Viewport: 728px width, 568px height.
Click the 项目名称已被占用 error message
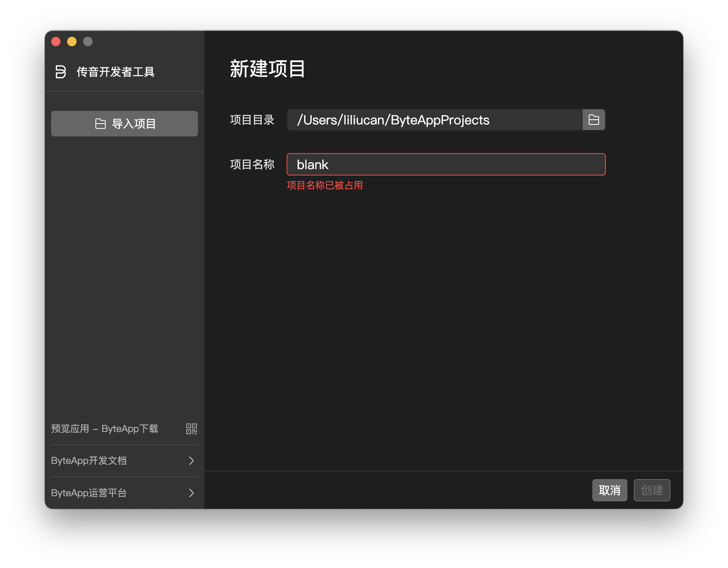pyautogui.click(x=324, y=185)
